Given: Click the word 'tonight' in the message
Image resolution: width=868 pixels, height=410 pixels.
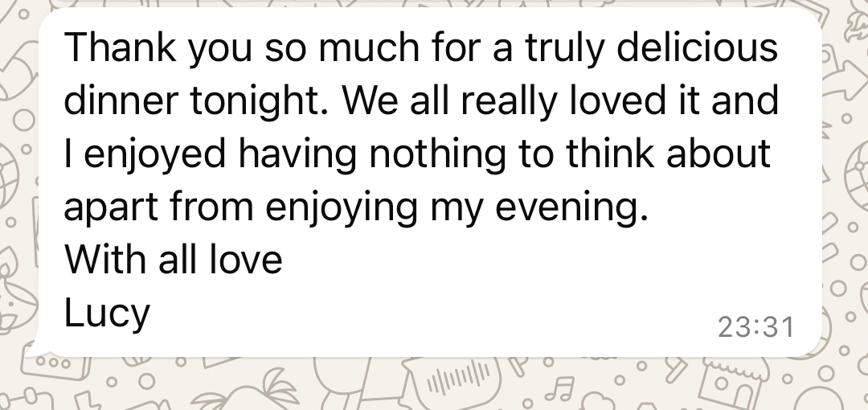Looking at the screenshot, I should 256,102.
